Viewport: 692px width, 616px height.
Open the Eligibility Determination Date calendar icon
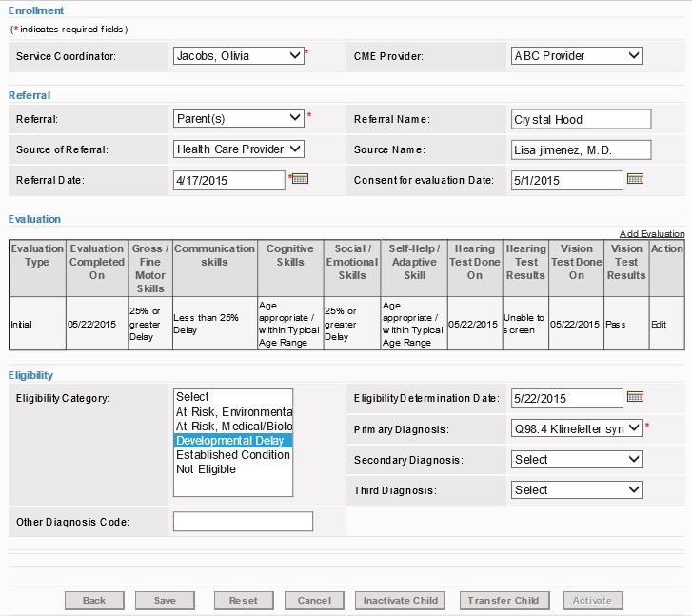[x=635, y=396]
